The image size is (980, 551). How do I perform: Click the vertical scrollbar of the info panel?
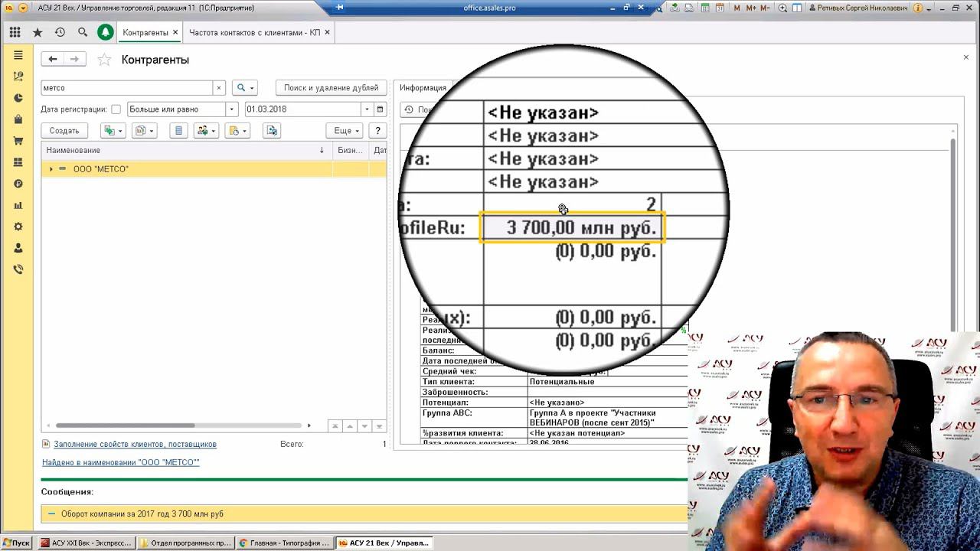pos(952,230)
